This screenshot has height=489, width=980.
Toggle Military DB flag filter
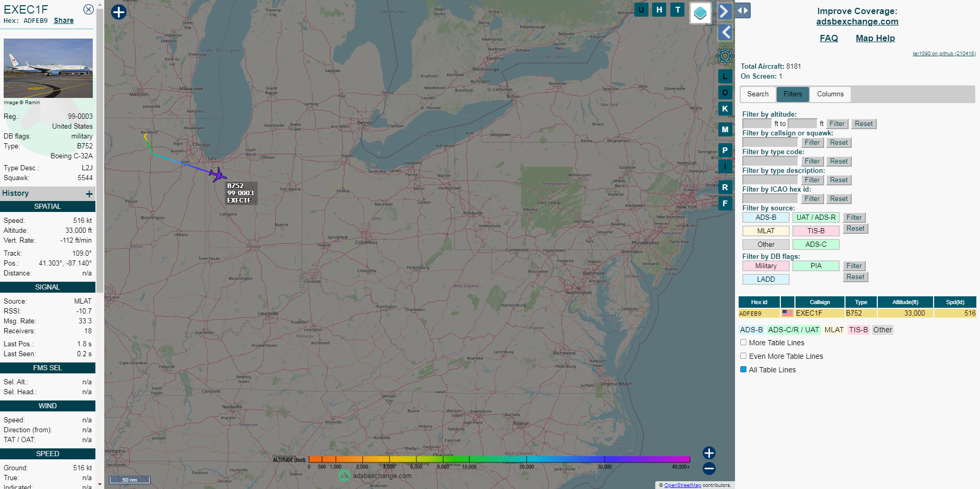[x=766, y=266]
